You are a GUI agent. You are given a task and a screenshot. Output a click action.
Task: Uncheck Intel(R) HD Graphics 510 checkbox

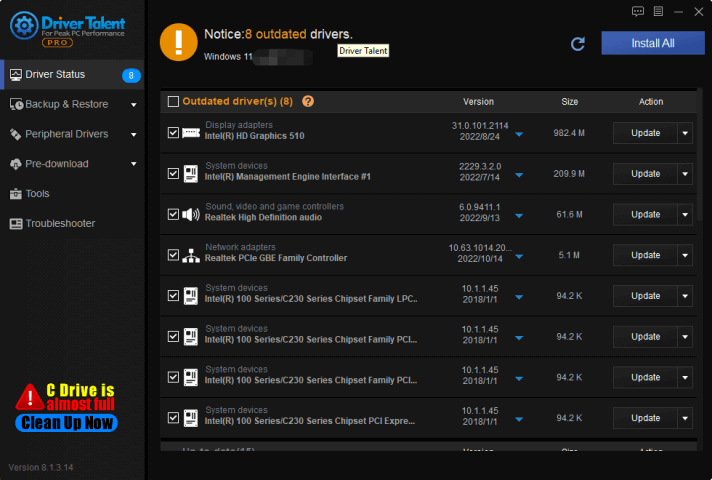click(x=173, y=133)
